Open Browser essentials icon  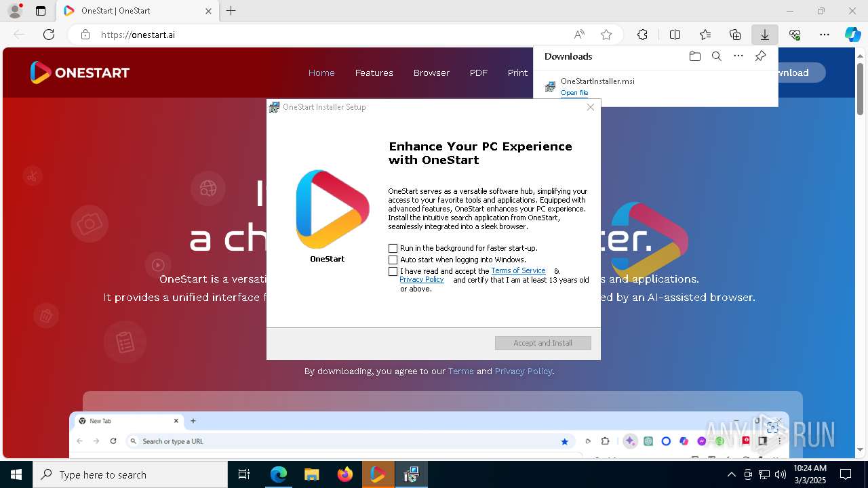click(795, 35)
